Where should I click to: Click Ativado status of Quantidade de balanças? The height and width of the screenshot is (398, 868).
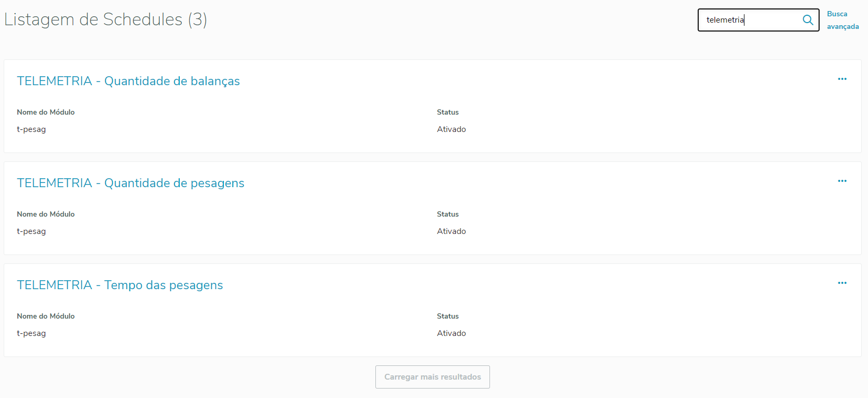click(451, 129)
